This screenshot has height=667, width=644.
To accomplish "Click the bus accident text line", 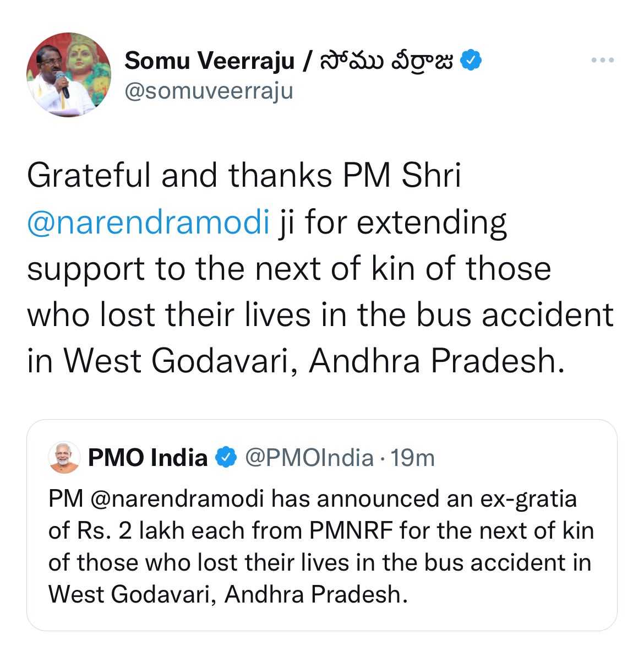I will (319, 315).
